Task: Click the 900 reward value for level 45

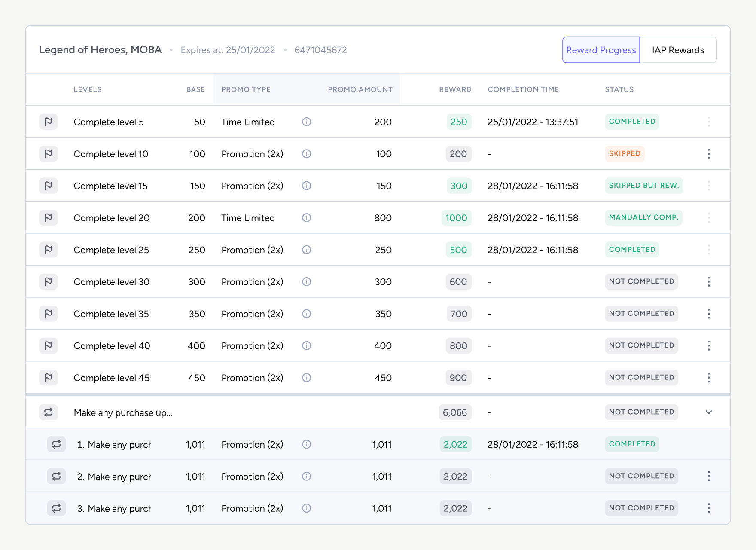Action: click(x=458, y=378)
